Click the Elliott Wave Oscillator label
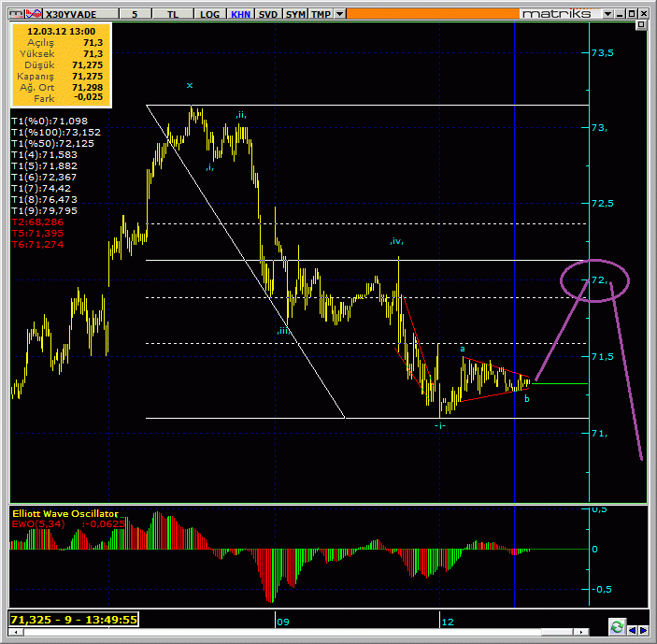657x644 pixels. click(x=64, y=514)
